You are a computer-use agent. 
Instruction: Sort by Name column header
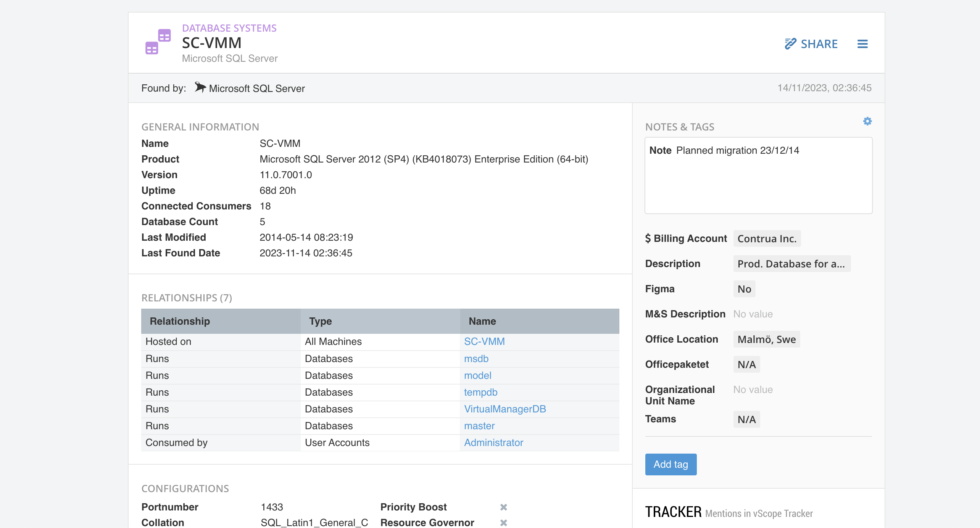tap(540, 321)
